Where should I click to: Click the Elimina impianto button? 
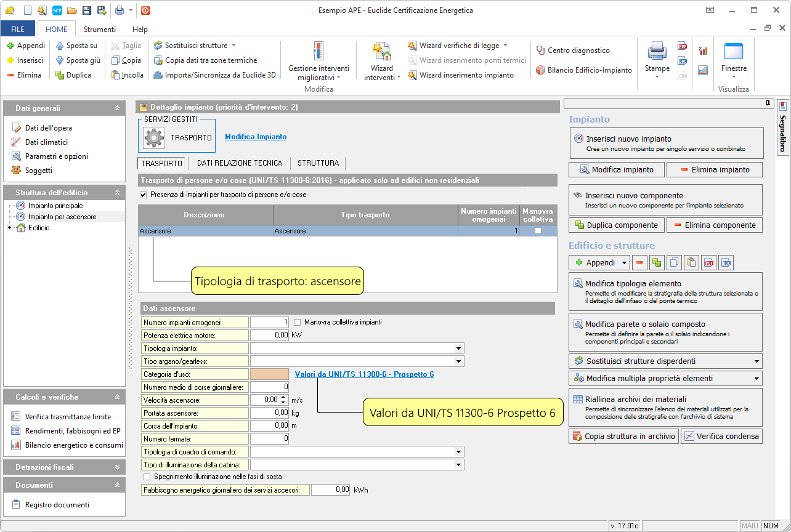(x=715, y=169)
